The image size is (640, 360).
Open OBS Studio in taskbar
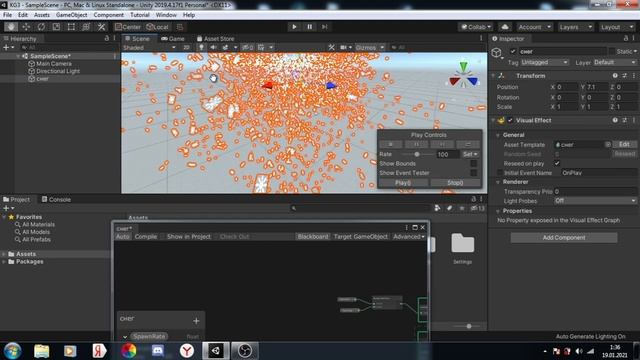tap(245, 351)
